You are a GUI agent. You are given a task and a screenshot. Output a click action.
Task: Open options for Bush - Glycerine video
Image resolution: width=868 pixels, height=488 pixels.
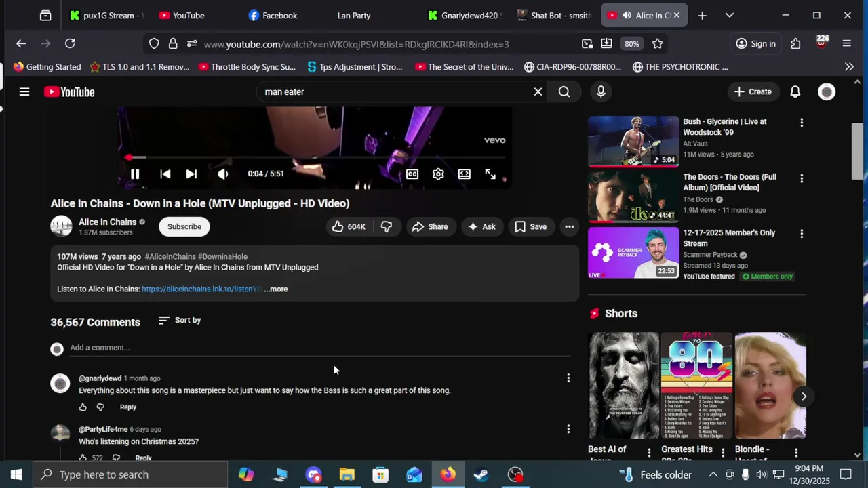(x=802, y=123)
